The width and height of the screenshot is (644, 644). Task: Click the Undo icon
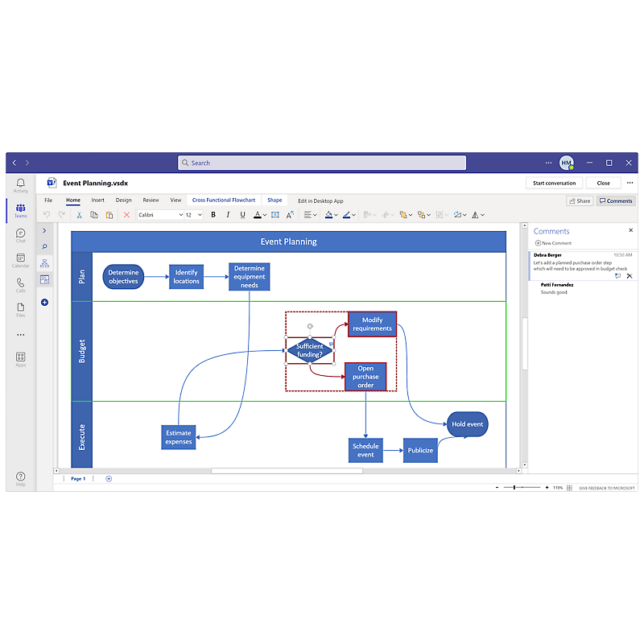47,214
